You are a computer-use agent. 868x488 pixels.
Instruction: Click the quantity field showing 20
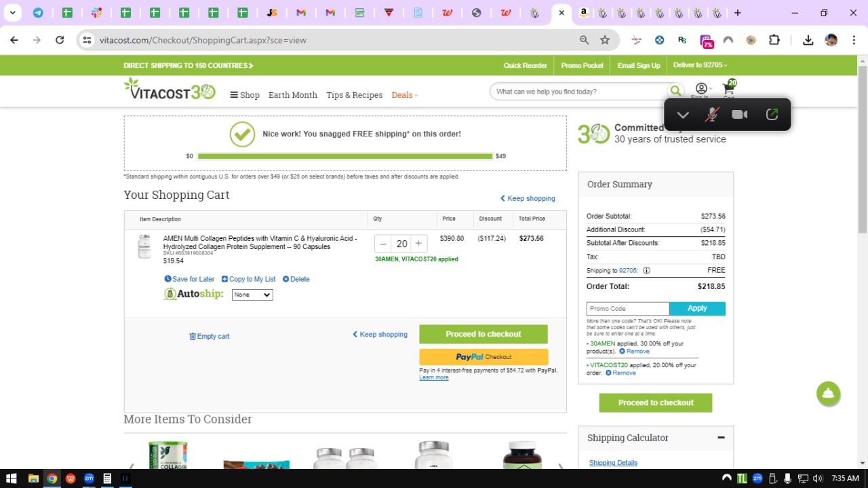[x=401, y=244]
